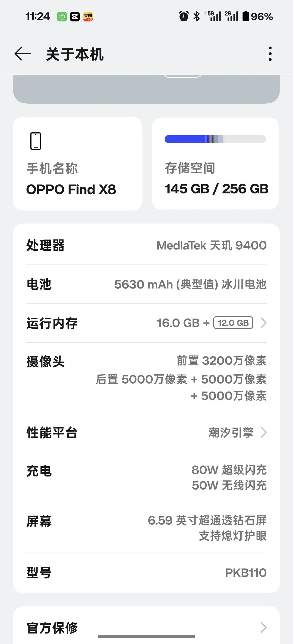Select the 型号 PKB110 row
This screenshot has width=293, height=644.
(146, 573)
